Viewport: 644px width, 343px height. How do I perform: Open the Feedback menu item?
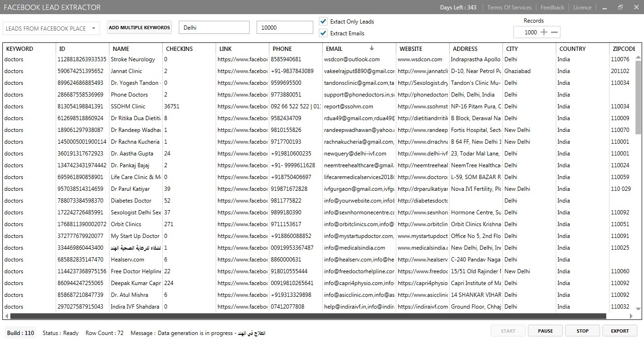pyautogui.click(x=552, y=8)
